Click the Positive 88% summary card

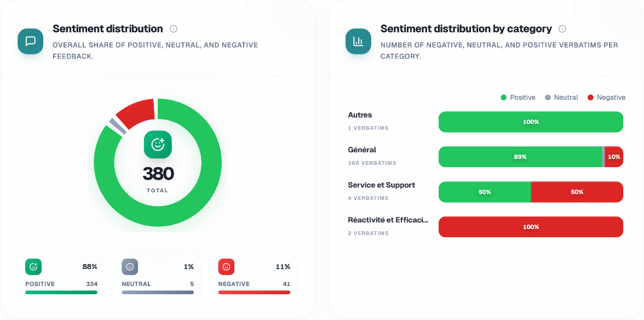click(x=61, y=277)
